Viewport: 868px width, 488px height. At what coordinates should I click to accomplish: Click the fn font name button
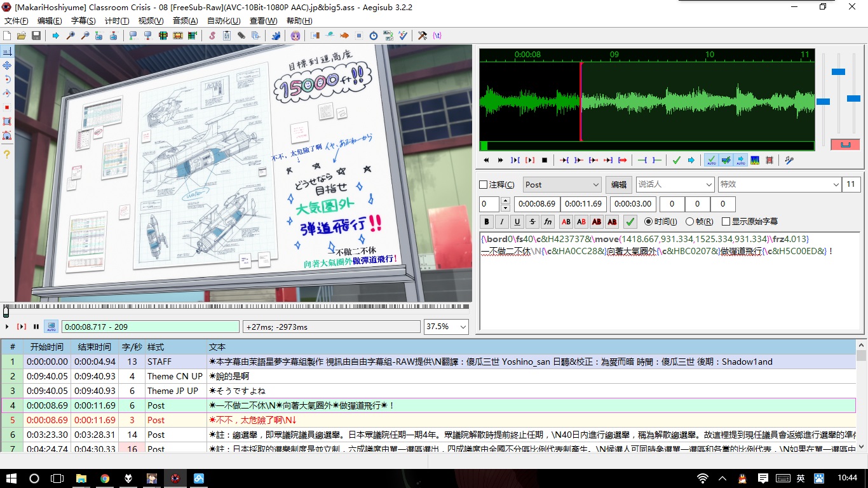pyautogui.click(x=548, y=222)
